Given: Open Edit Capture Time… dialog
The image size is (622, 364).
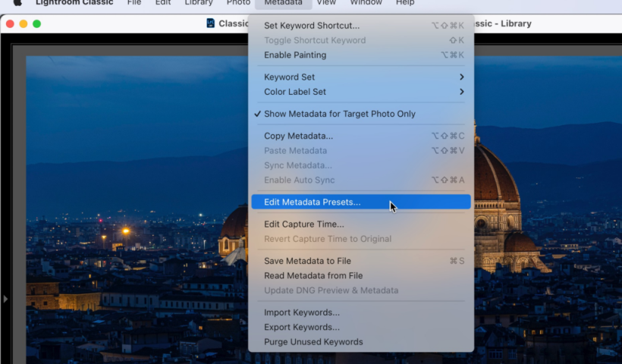Looking at the screenshot, I should pyautogui.click(x=303, y=224).
